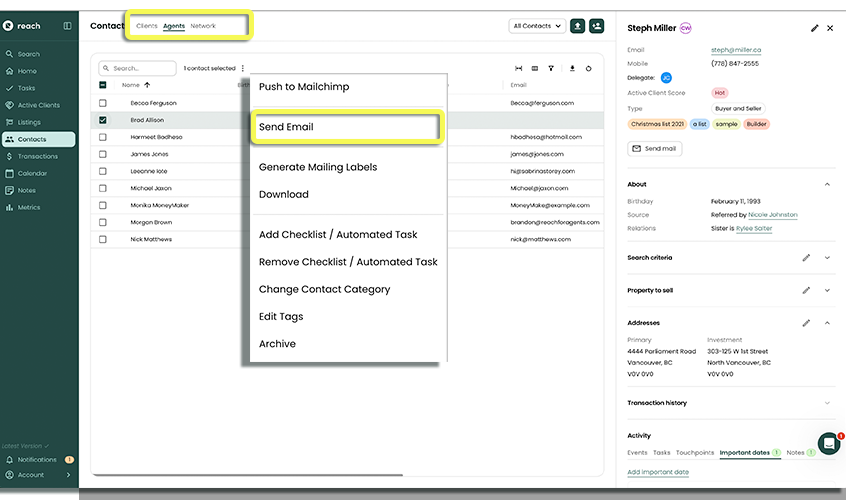This screenshot has width=846, height=500.
Task: Click the add new contact icon
Action: [x=597, y=26]
